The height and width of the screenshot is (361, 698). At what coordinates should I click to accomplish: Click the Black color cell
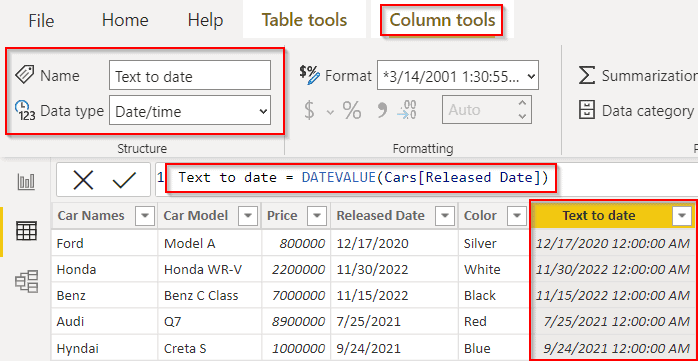pos(494,295)
